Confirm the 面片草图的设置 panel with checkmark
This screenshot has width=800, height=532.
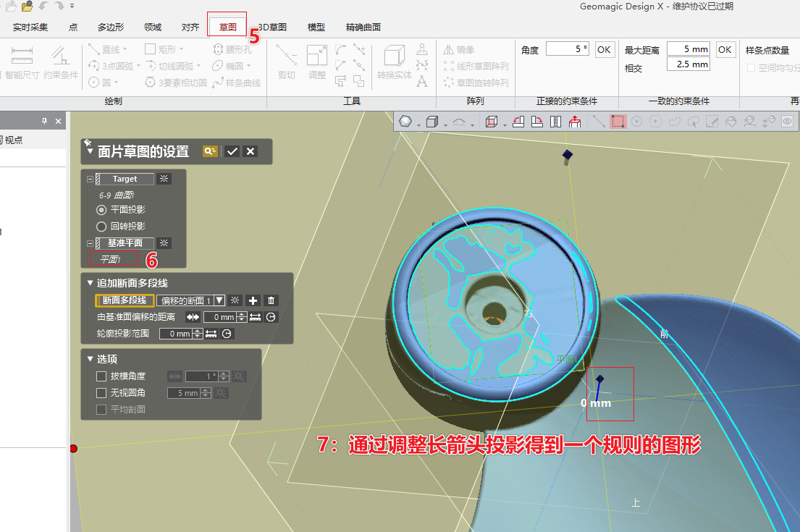tap(233, 151)
